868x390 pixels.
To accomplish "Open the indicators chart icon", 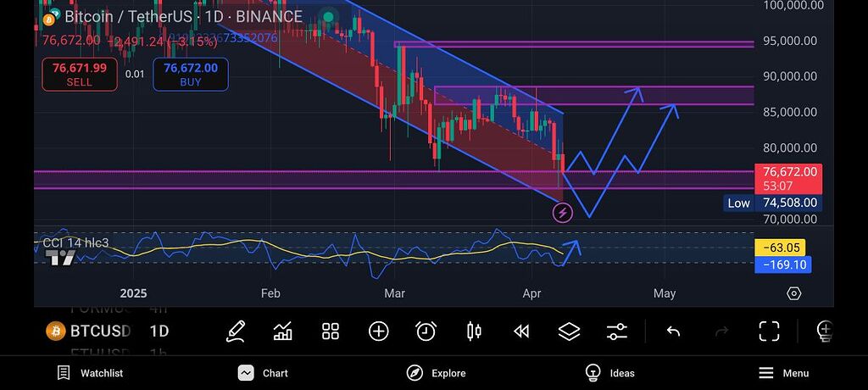I will 283,331.
